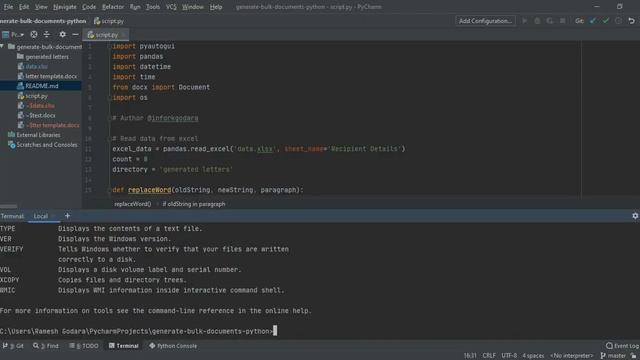Open the Refactor menu

click(113, 7)
